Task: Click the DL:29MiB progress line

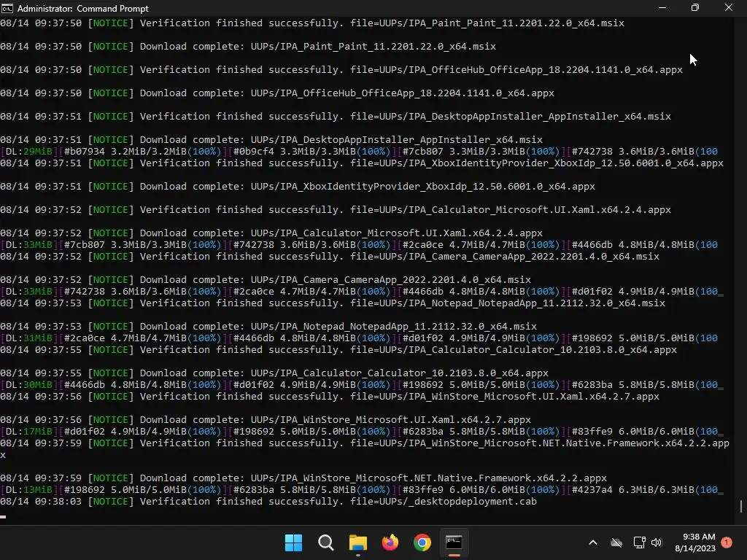Action: [x=359, y=152]
